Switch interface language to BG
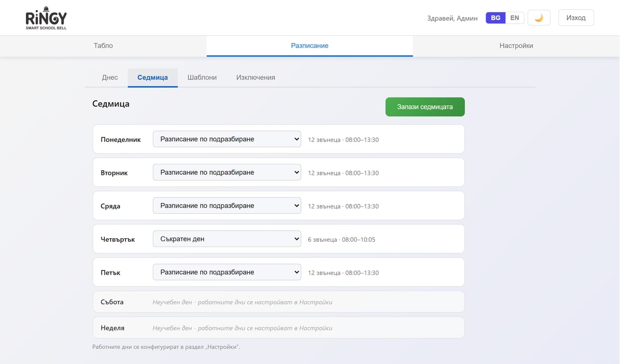 (x=496, y=18)
